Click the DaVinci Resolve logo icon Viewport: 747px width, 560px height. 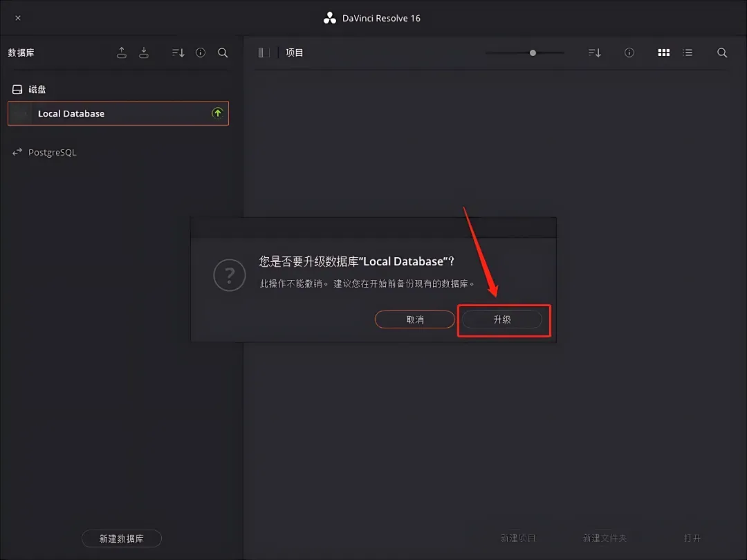(x=330, y=18)
